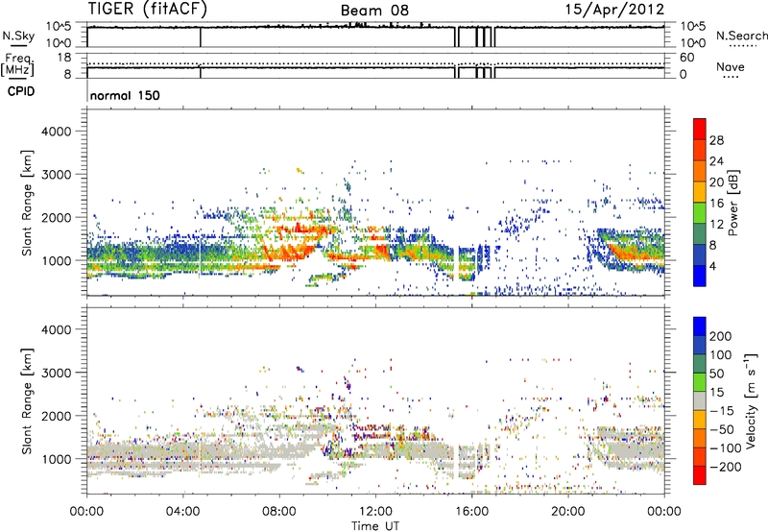Click the Slant Range label of the velocity panel
Viewport: 768px width, 532px height.
[x=27, y=401]
